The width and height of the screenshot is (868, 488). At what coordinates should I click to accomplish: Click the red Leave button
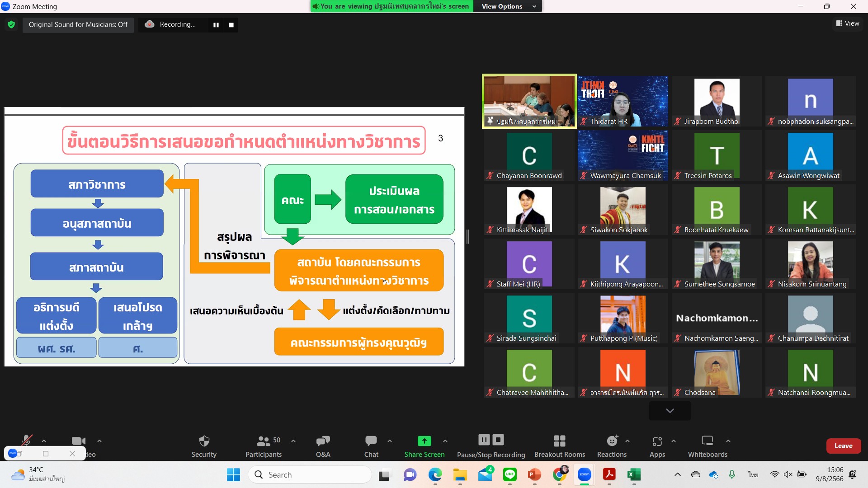843,446
